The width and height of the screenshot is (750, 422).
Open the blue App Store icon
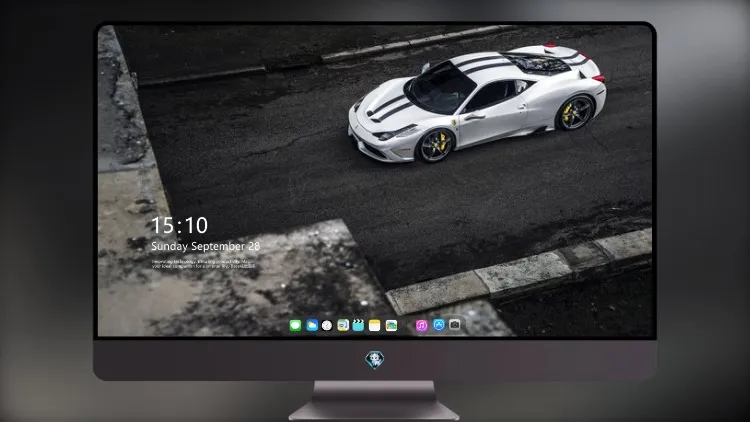439,325
